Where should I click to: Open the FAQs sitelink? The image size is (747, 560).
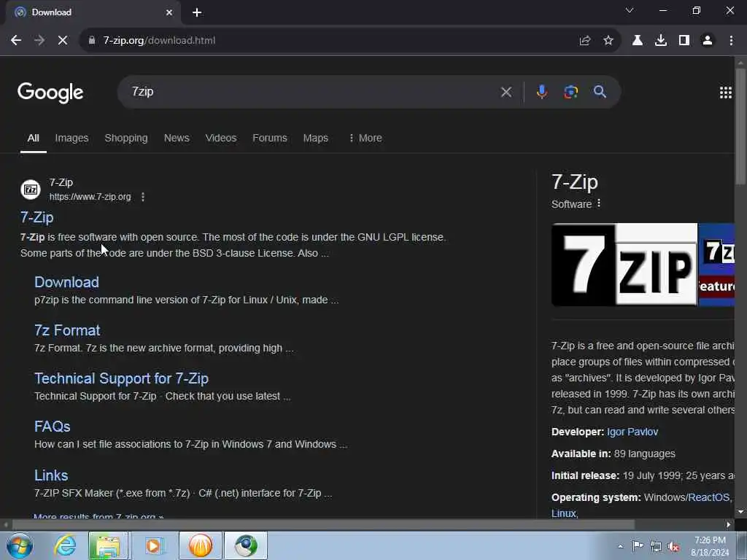click(x=53, y=426)
